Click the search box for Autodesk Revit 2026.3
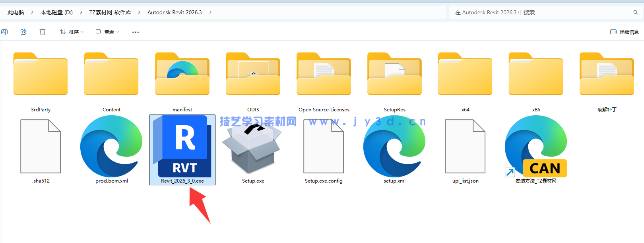644x243 pixels. (x=546, y=12)
